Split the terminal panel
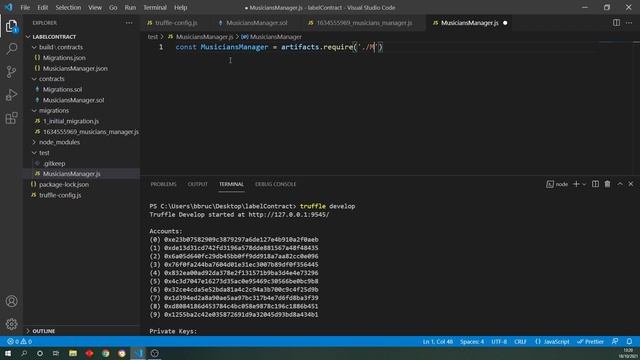640x360 pixels. pyautogui.click(x=596, y=184)
